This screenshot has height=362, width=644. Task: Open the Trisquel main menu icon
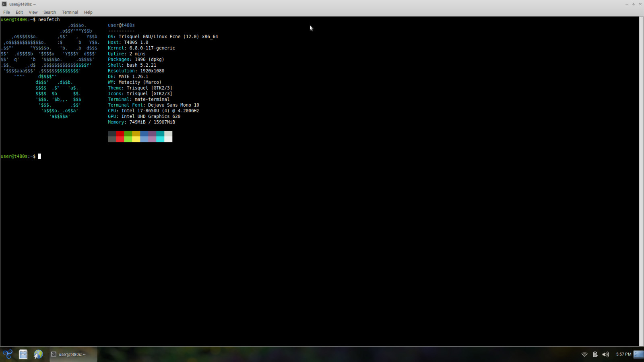pos(8,354)
